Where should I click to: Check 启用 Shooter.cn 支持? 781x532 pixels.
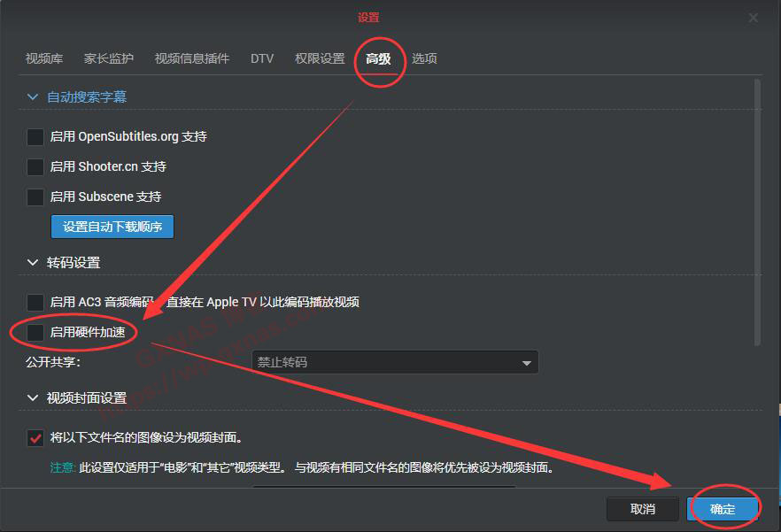tap(35, 166)
